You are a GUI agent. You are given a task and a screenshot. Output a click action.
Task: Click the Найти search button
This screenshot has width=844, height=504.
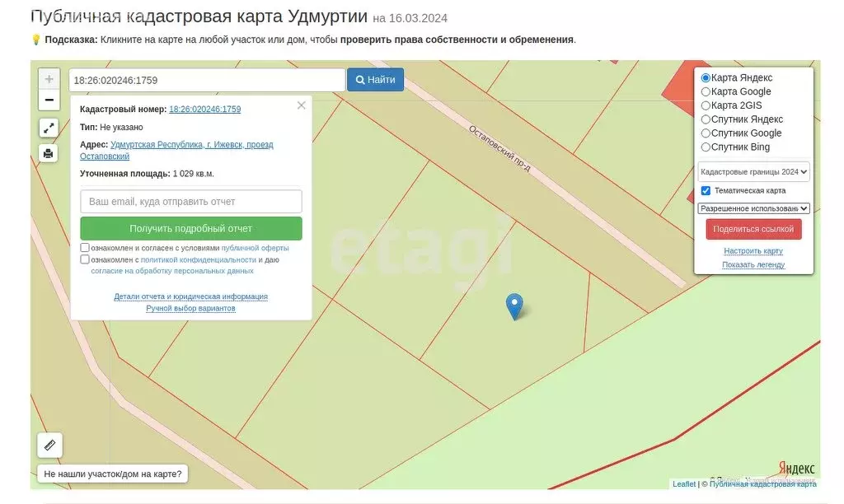click(x=375, y=80)
